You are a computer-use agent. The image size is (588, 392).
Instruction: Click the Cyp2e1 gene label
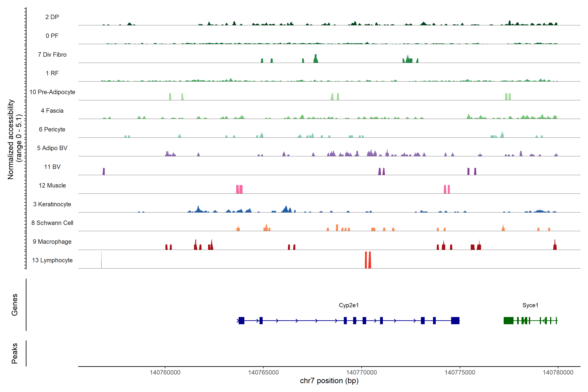tap(349, 305)
